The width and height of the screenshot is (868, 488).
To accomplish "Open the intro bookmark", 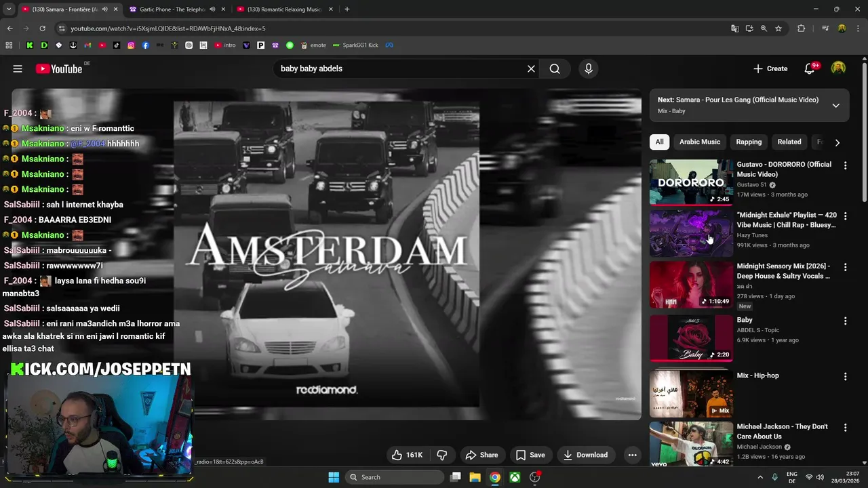I will pyautogui.click(x=225, y=45).
